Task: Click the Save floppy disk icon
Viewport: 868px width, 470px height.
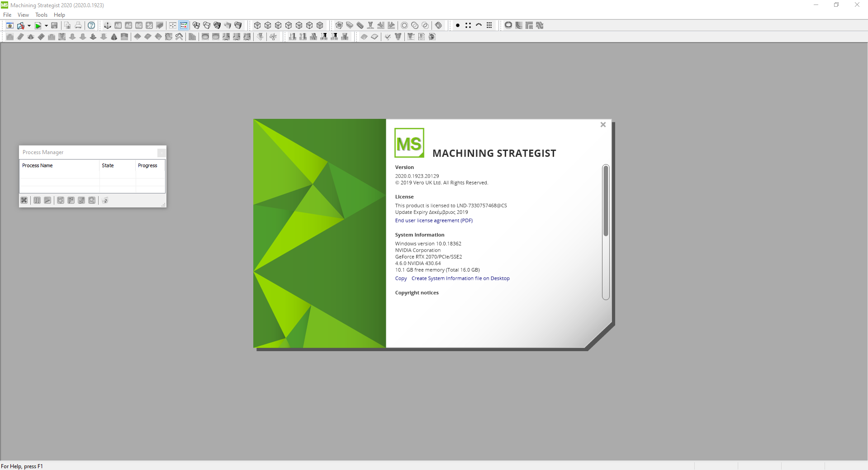Action: click(54, 25)
